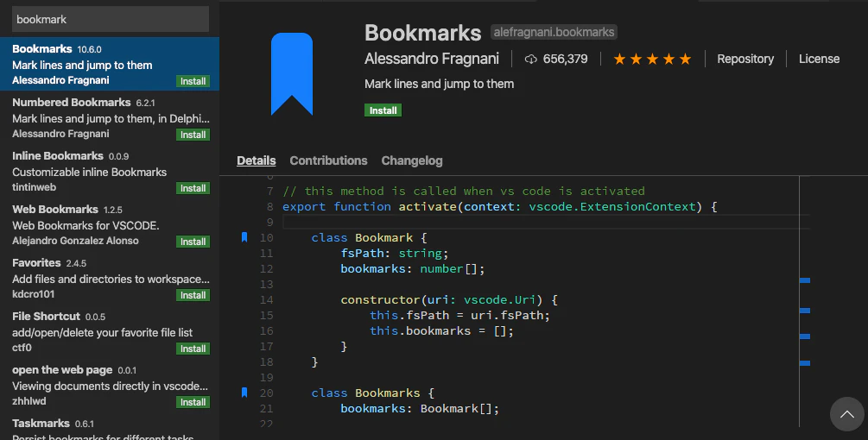The image size is (868, 440).
Task: Click the comment on line 7
Action: (464, 192)
